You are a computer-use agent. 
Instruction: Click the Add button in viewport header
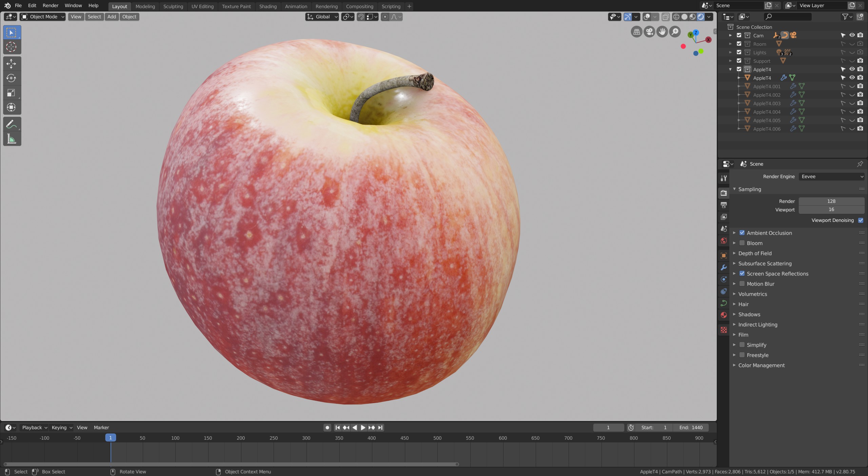[112, 17]
